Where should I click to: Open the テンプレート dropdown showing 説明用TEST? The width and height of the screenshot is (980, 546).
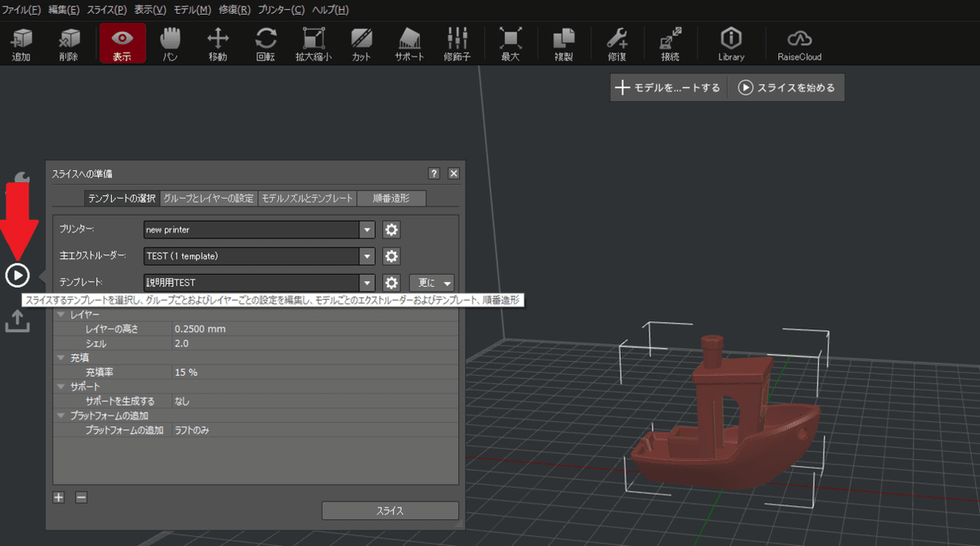[x=259, y=283]
